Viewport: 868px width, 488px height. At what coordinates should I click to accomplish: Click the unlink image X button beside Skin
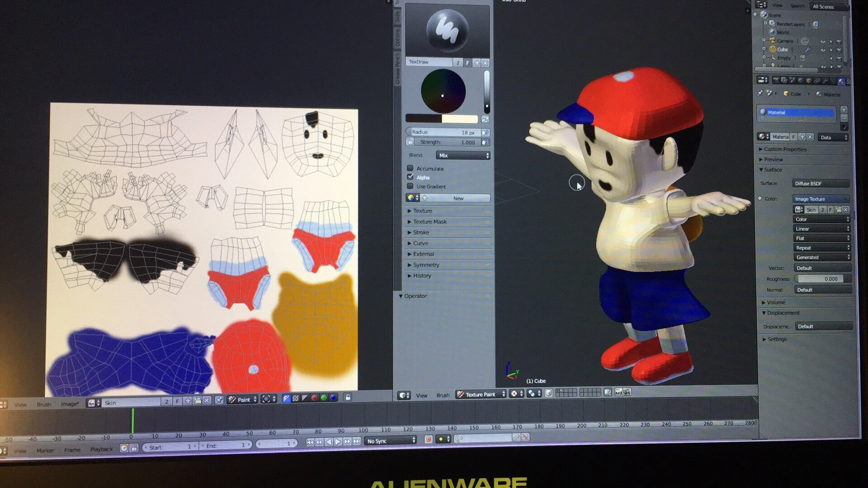207,400
